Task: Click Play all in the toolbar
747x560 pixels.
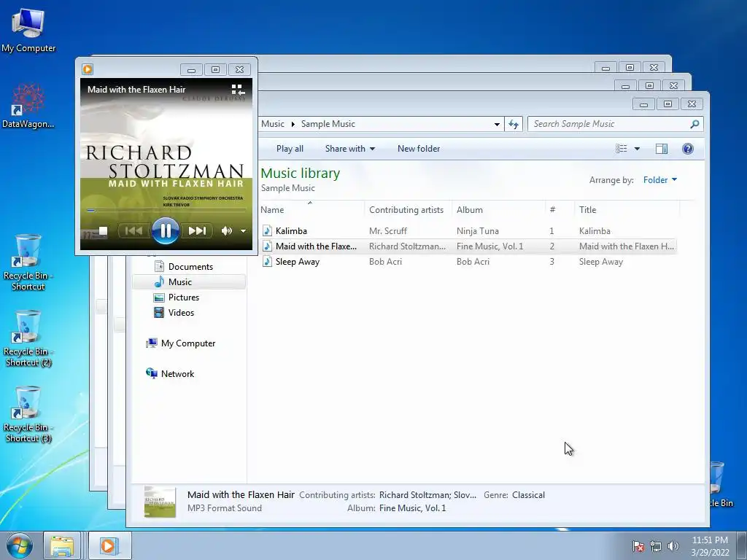Action: tap(290, 149)
